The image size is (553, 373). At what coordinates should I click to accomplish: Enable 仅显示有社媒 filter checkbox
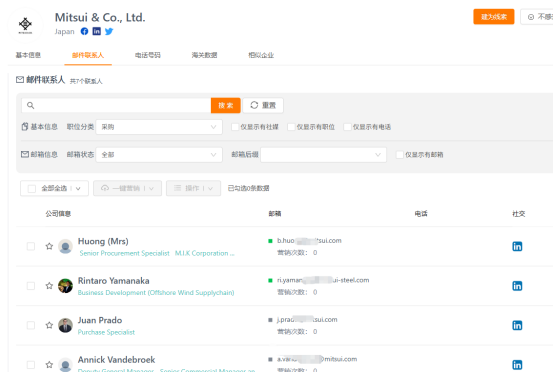(235, 127)
